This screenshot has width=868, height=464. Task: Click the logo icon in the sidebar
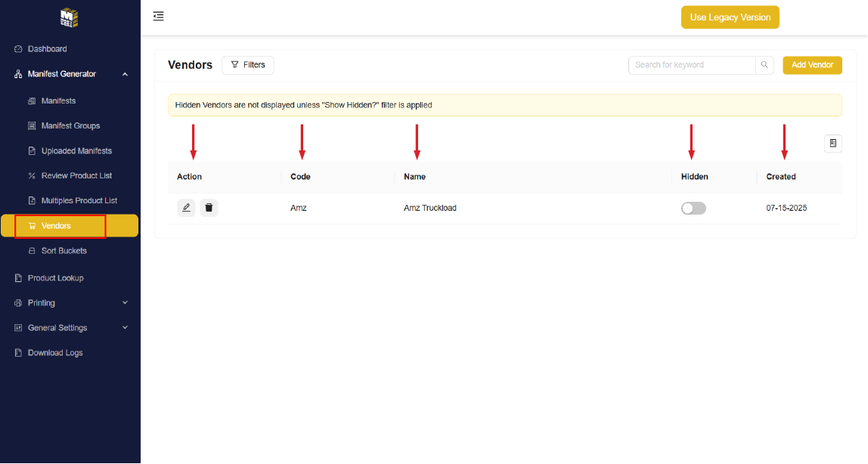[x=70, y=17]
